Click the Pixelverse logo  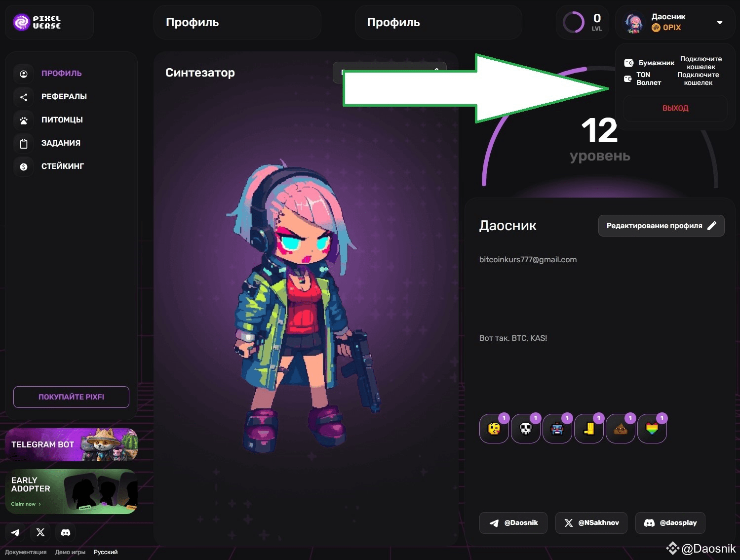[38, 22]
